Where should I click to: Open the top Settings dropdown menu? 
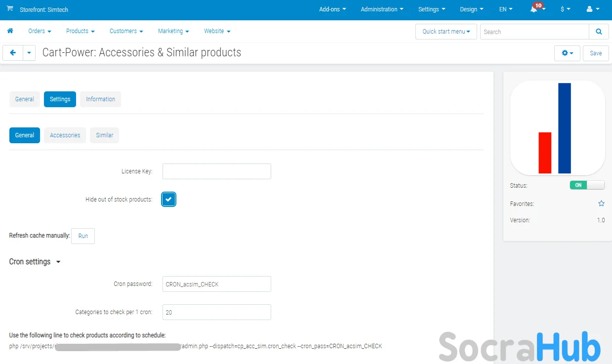(432, 9)
